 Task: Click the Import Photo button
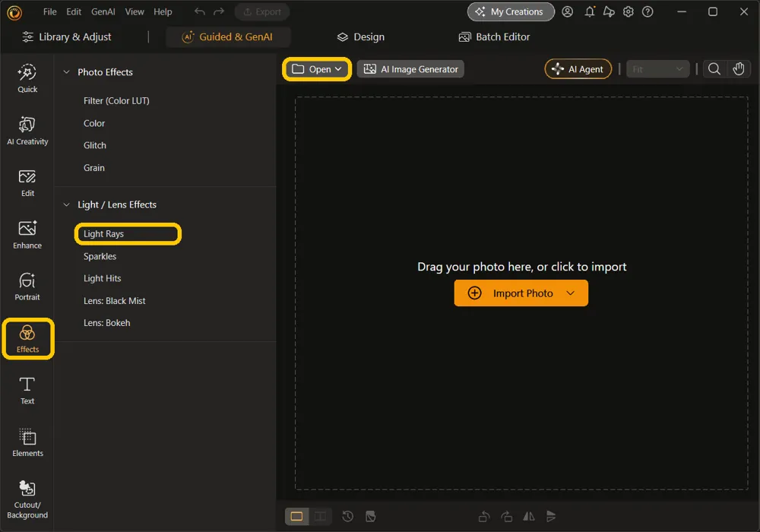pyautogui.click(x=521, y=293)
